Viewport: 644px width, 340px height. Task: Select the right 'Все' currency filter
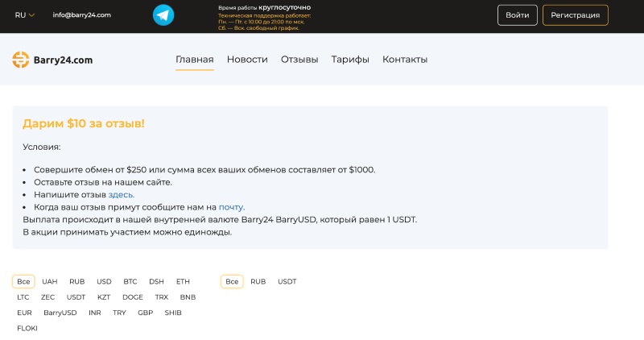click(x=232, y=282)
